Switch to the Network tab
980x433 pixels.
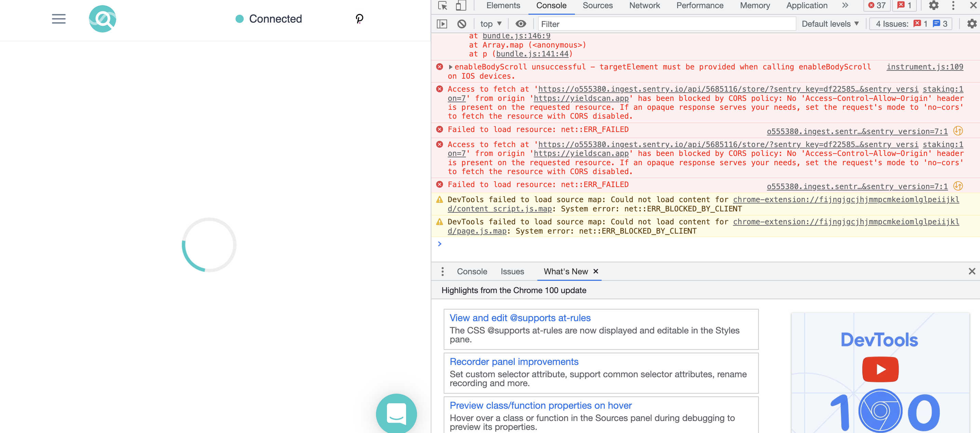(644, 6)
